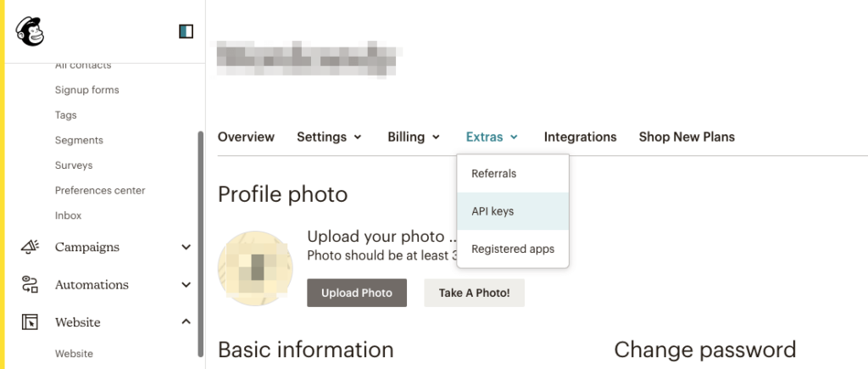The image size is (868, 369).
Task: Choose Referrals in the Extras menu
Action: coord(494,174)
